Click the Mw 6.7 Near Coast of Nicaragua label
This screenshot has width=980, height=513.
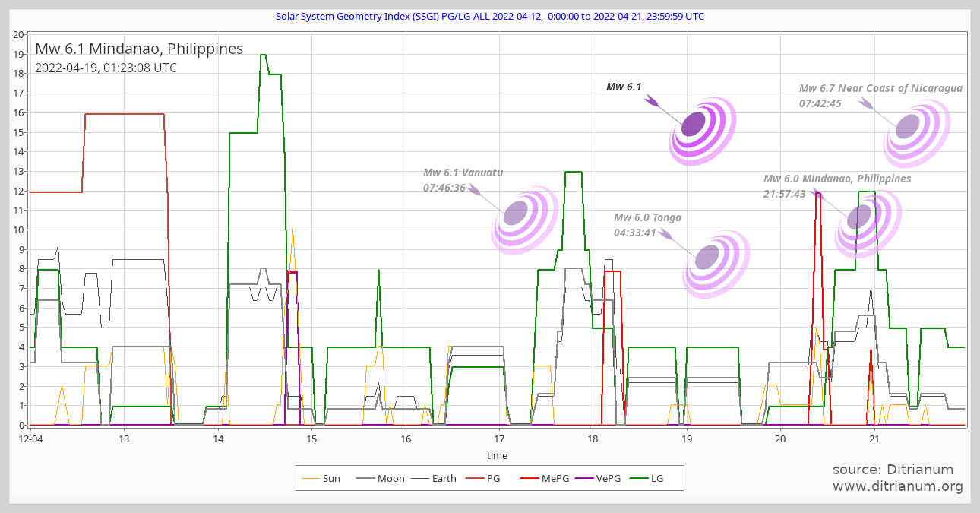[880, 88]
